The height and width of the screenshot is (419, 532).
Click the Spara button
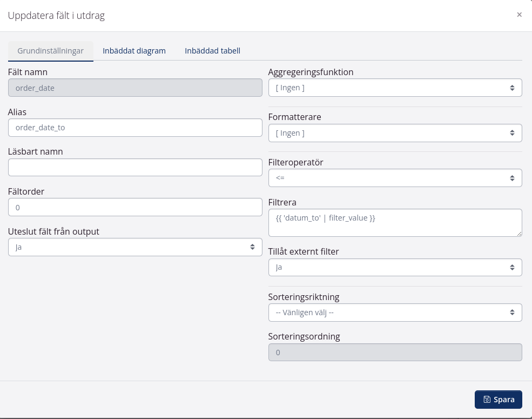[498, 400]
